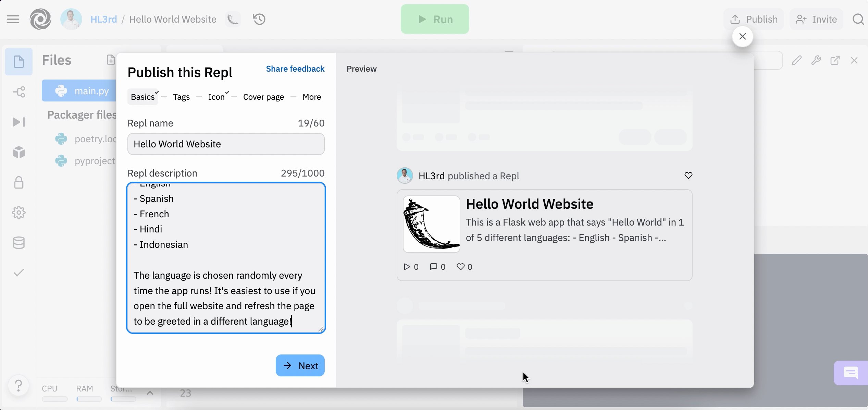Switch to the Tags step
Image resolution: width=868 pixels, height=410 pixels.
tap(181, 97)
